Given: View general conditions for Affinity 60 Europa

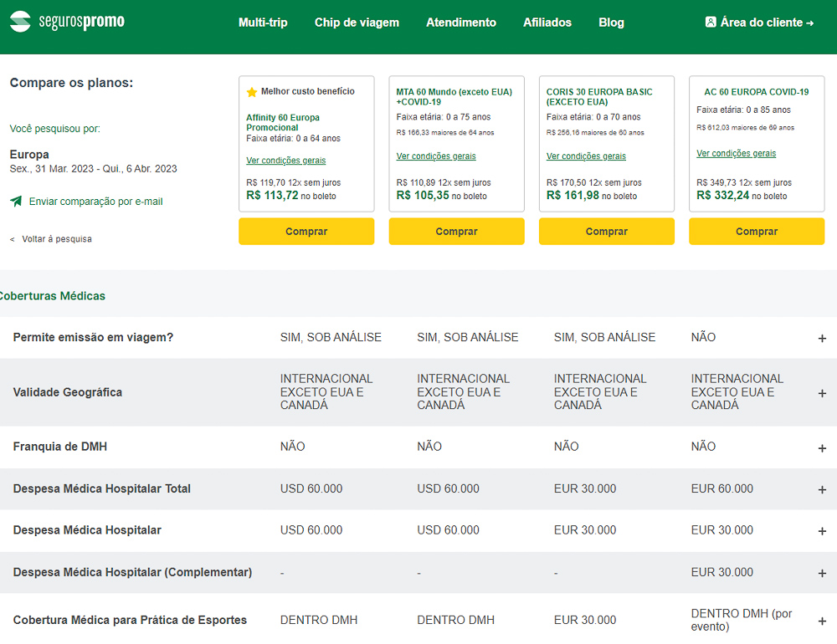Looking at the screenshot, I should coord(285,160).
